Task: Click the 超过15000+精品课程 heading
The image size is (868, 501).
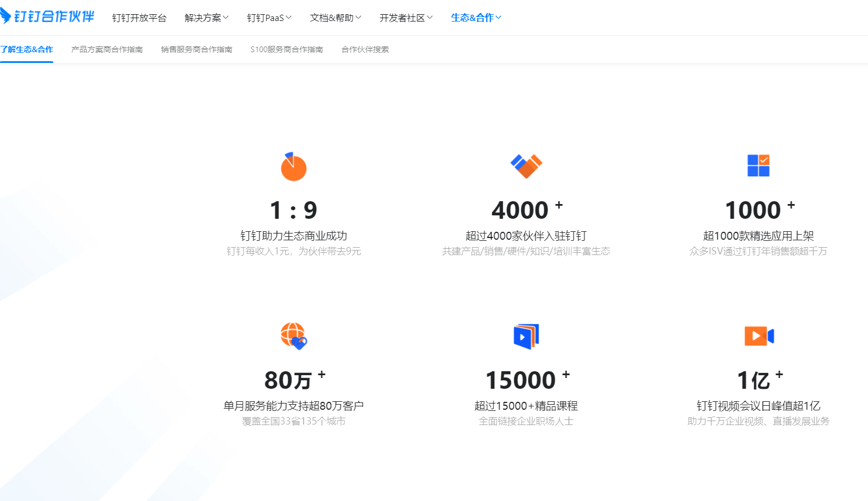Action: point(526,406)
